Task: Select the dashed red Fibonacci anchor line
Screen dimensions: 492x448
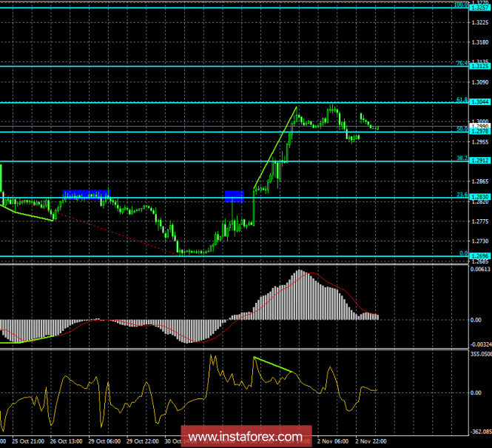Action: coord(111,234)
